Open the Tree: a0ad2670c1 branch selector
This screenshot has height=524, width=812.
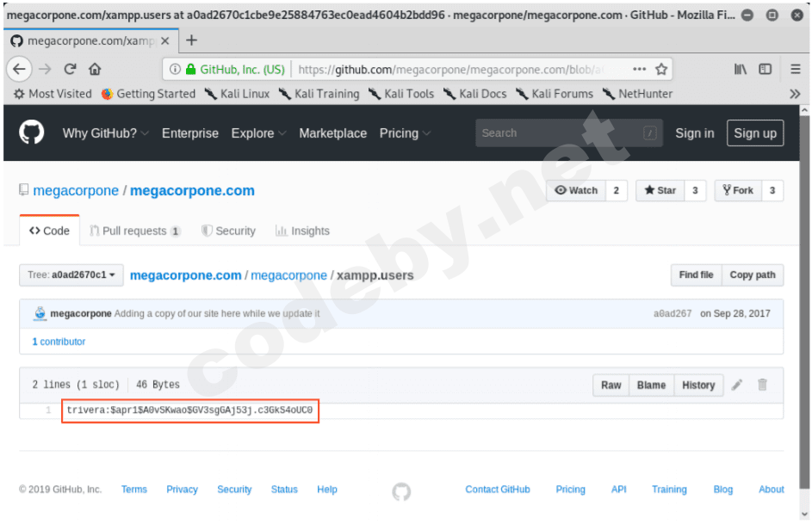pos(71,275)
